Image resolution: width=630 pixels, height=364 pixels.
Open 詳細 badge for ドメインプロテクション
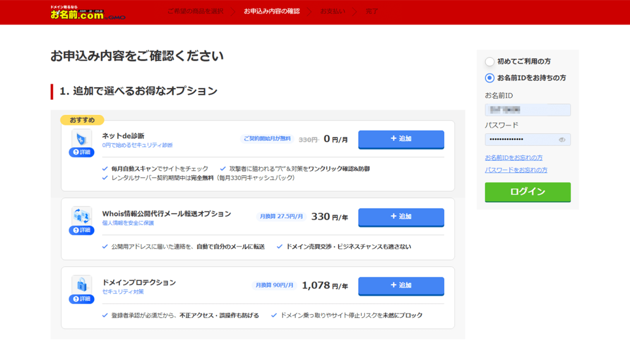point(81,299)
